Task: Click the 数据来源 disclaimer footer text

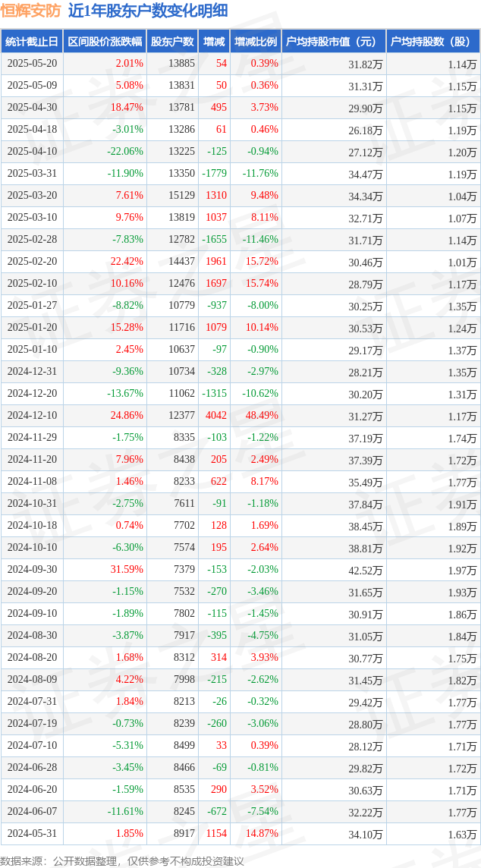Action: point(122,860)
